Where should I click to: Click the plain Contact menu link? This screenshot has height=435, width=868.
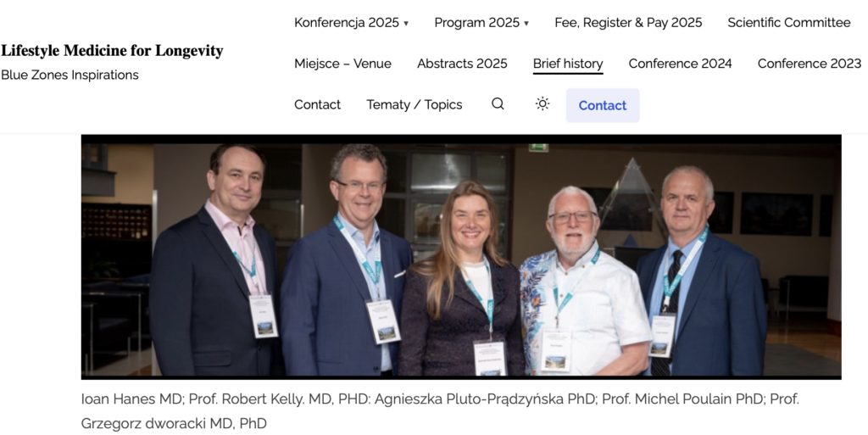click(x=318, y=104)
